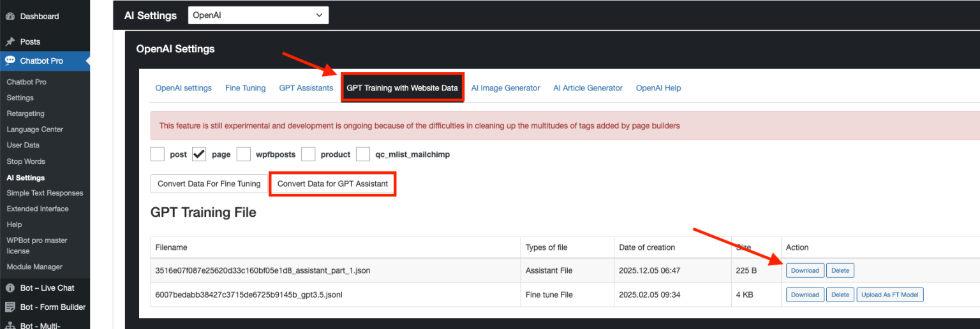Click the experimental feature warning notice
Image resolution: width=980 pixels, height=329 pixels.
[565, 126]
